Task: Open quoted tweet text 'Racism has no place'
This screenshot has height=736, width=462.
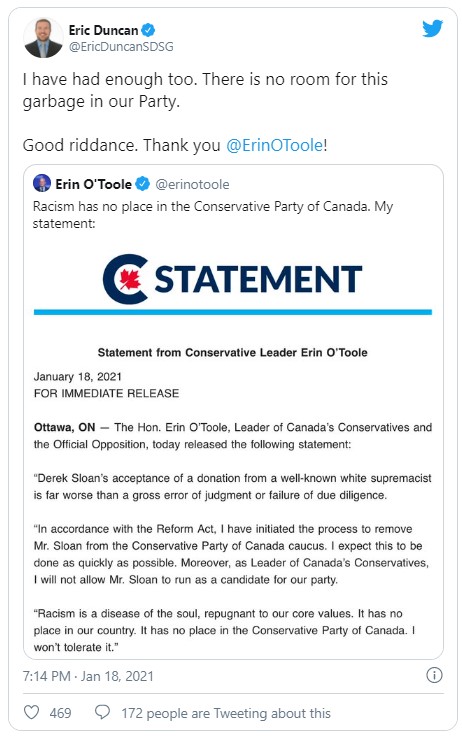Action: 213,215
